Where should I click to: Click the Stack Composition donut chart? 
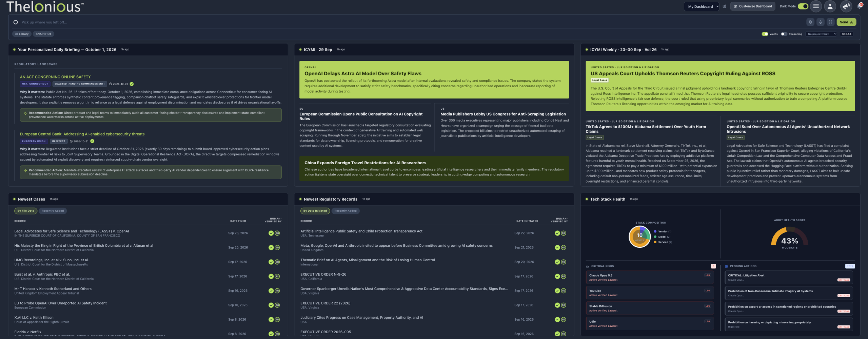639,237
